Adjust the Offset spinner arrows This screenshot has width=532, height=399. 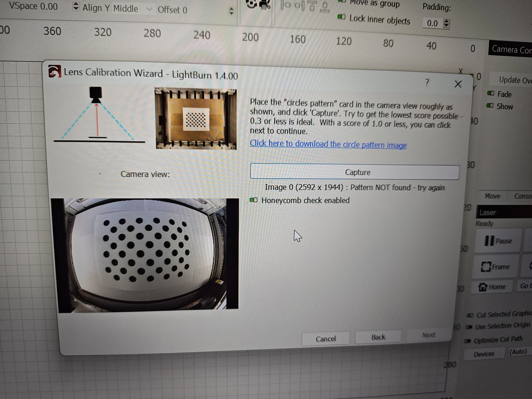[x=231, y=11]
